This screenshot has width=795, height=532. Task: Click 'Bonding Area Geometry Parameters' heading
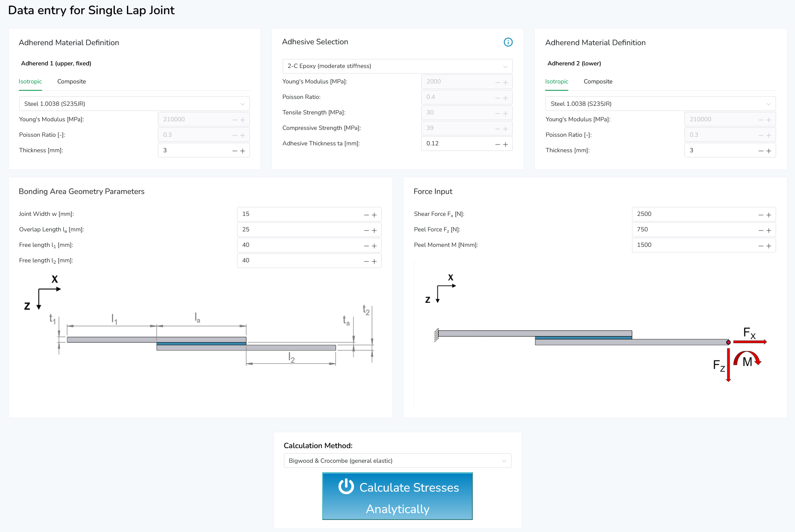pyautogui.click(x=82, y=191)
